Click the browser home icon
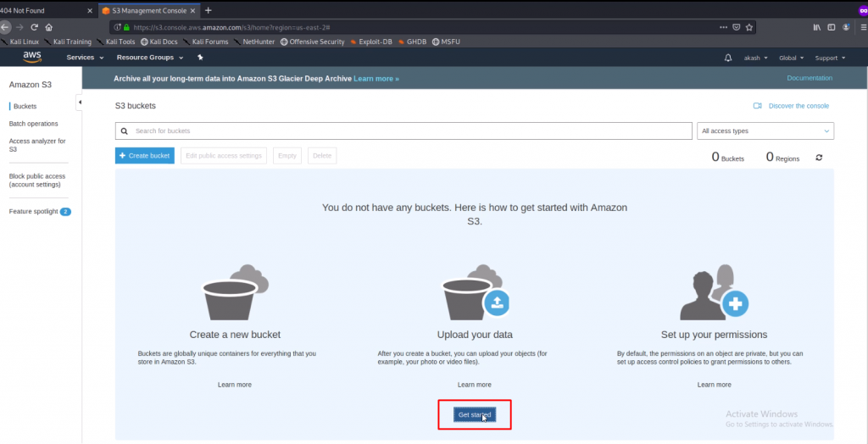Image resolution: width=868 pixels, height=444 pixels. 48,27
